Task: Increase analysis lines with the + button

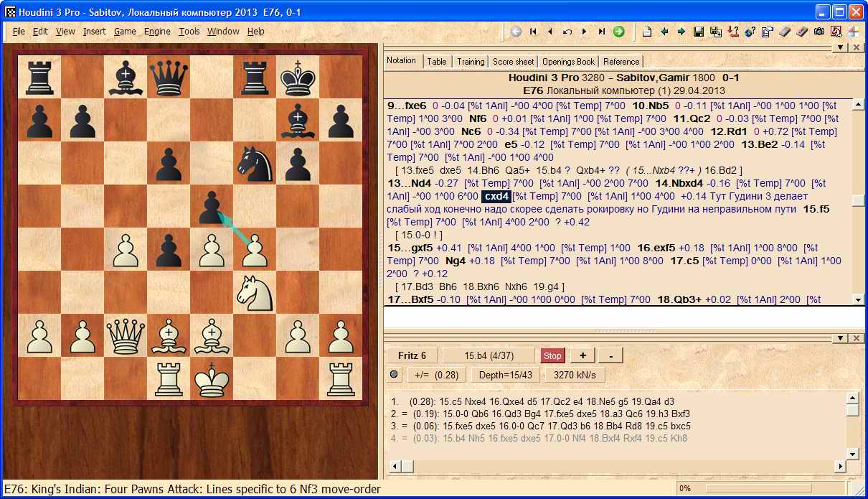Action: pos(582,355)
